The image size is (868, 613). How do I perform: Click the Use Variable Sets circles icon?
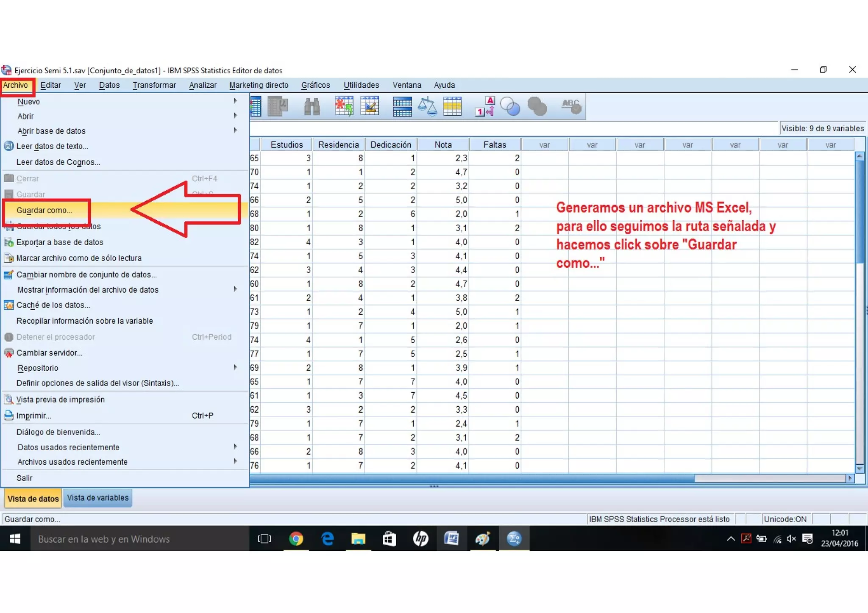(510, 107)
